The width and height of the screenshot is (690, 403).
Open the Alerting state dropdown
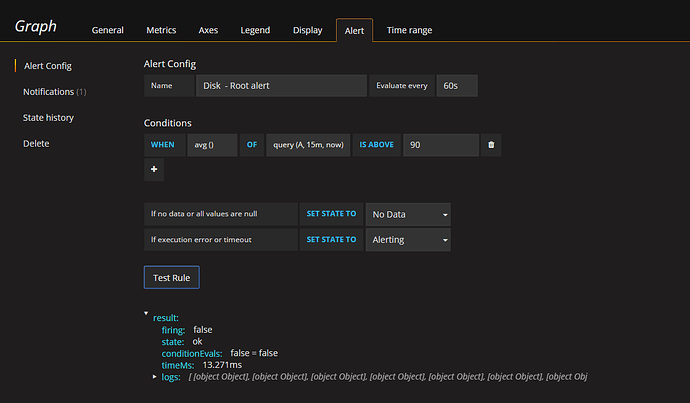coord(407,240)
